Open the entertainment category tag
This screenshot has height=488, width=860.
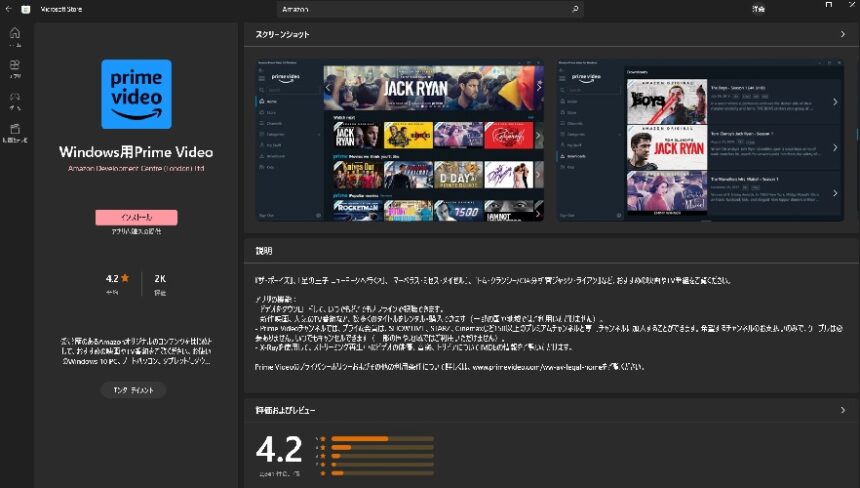(133, 390)
